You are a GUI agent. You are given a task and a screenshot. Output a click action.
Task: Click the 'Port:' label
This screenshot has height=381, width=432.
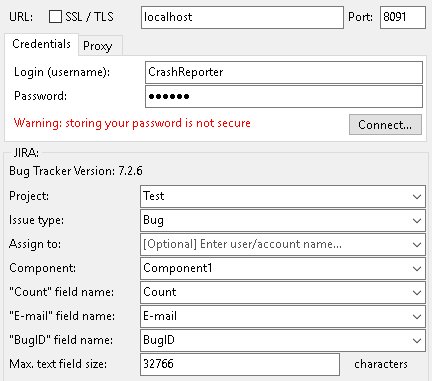point(360,17)
